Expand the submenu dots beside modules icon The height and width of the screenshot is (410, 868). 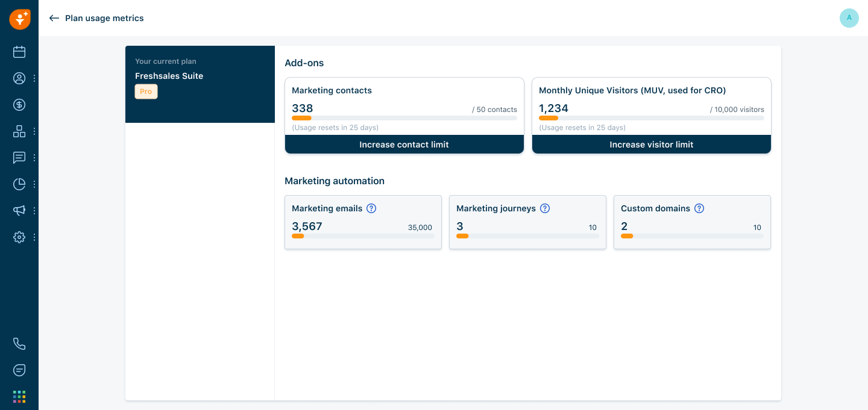[x=34, y=131]
